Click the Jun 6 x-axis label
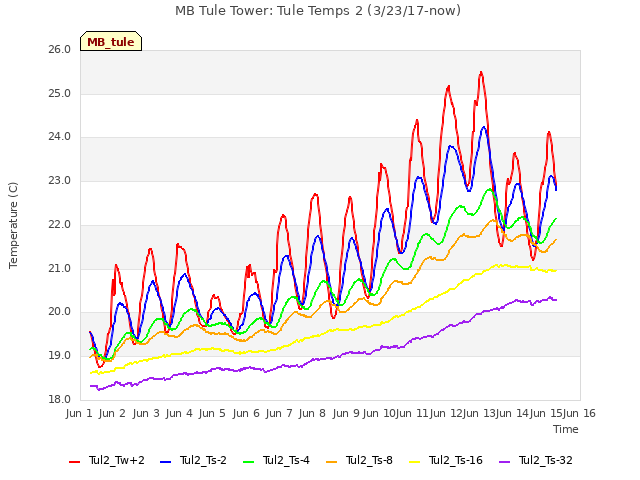 click(246, 413)
